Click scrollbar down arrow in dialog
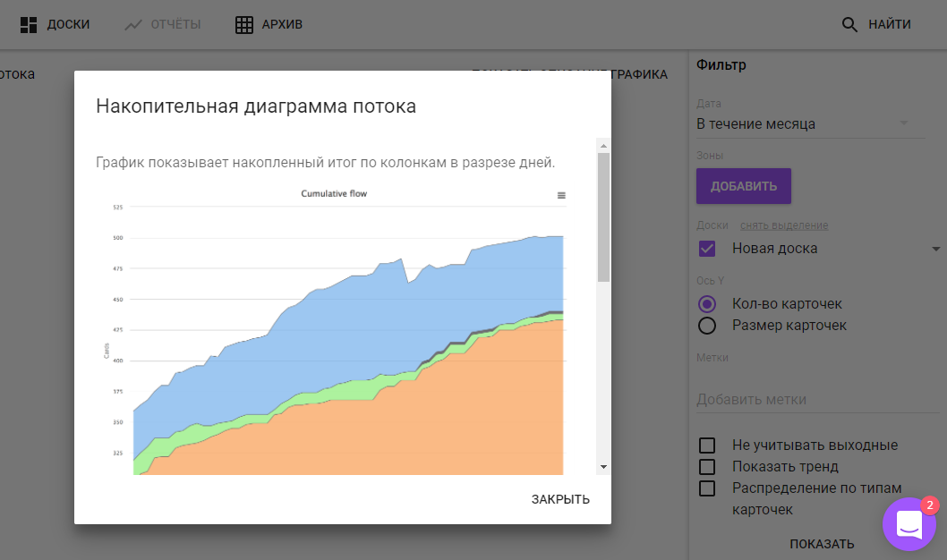This screenshot has height=560, width=947. [603, 467]
